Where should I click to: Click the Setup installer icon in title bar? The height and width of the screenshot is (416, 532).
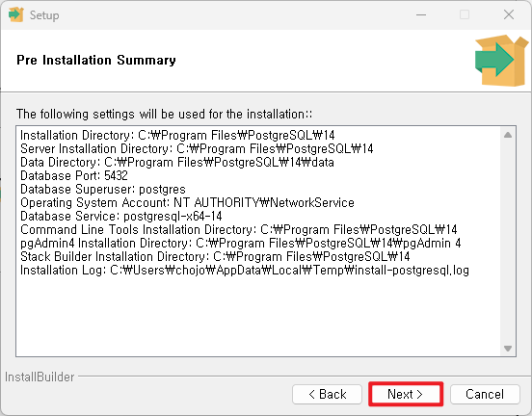click(16, 14)
